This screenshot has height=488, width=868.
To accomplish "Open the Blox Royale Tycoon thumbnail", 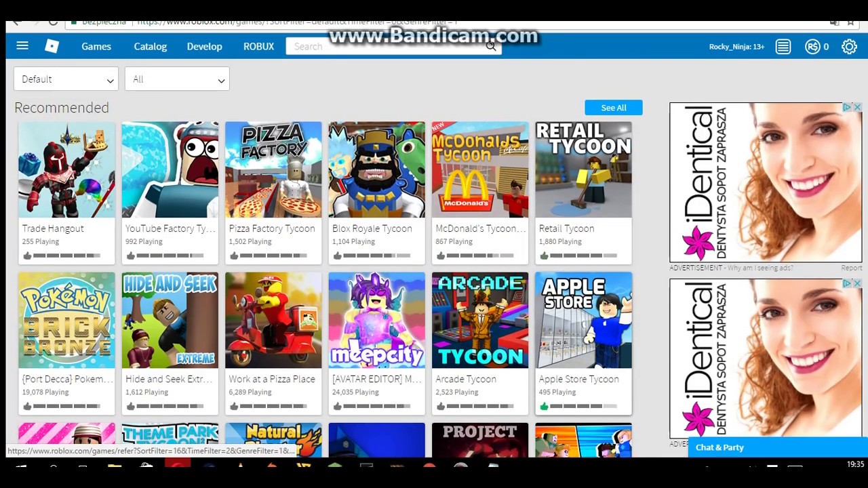I will tap(377, 169).
